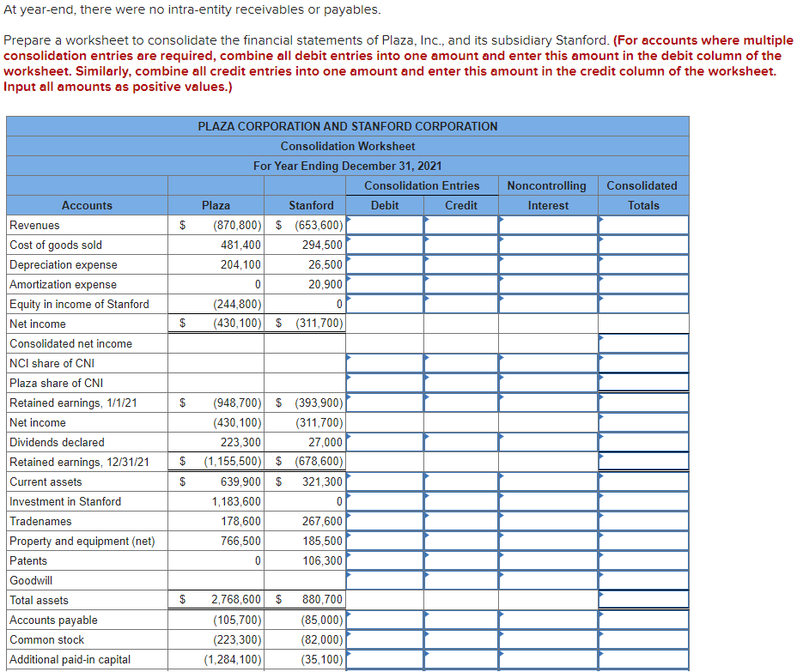Click Retained earnings 12/31/21 Consolidated Totals cell
Image resolution: width=797 pixels, height=672 pixels.
pos(643,461)
